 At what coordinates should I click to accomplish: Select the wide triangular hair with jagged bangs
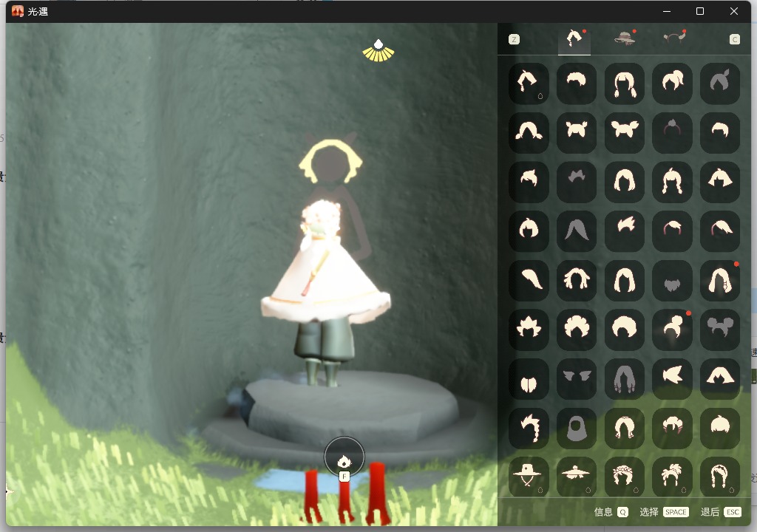click(x=720, y=378)
